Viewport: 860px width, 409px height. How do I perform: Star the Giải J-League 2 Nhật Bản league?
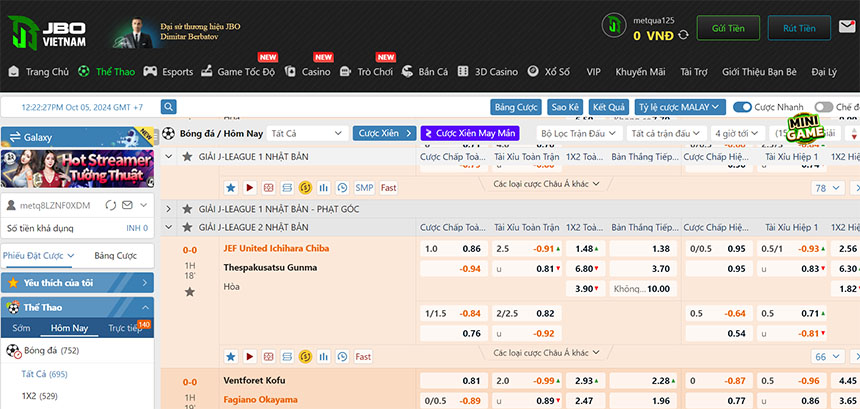[x=187, y=227]
